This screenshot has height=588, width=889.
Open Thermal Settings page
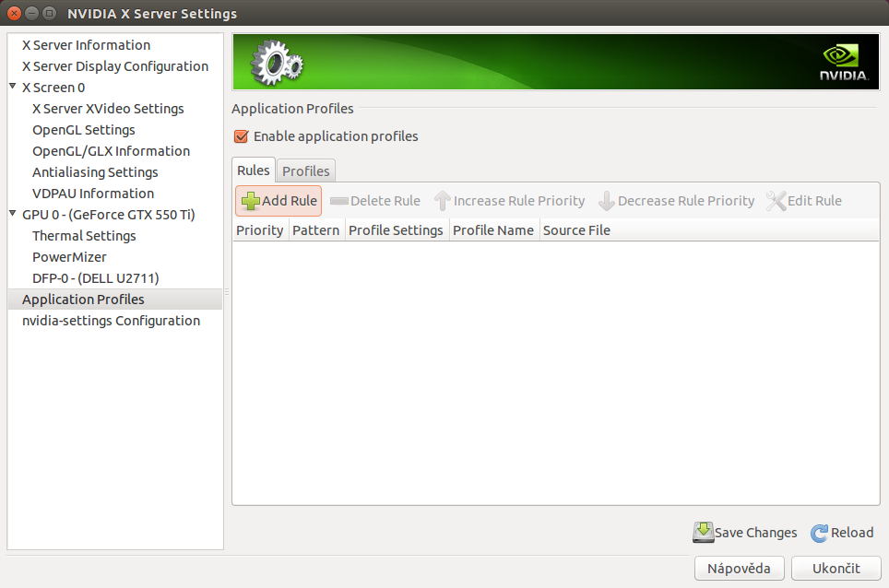[x=115, y=236]
